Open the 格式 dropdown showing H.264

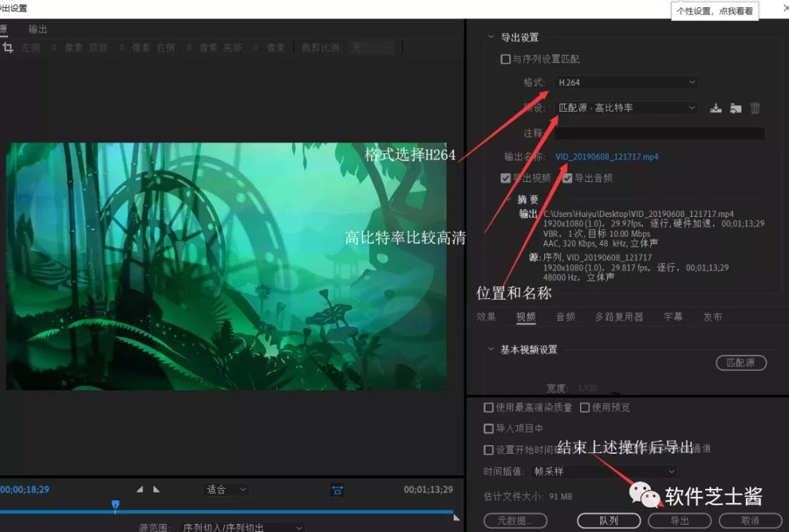point(626,82)
